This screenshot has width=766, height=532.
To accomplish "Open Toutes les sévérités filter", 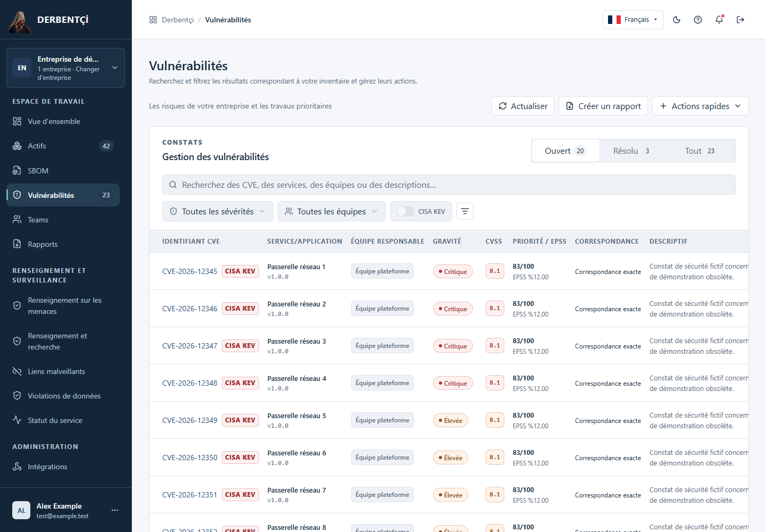I will click(218, 211).
